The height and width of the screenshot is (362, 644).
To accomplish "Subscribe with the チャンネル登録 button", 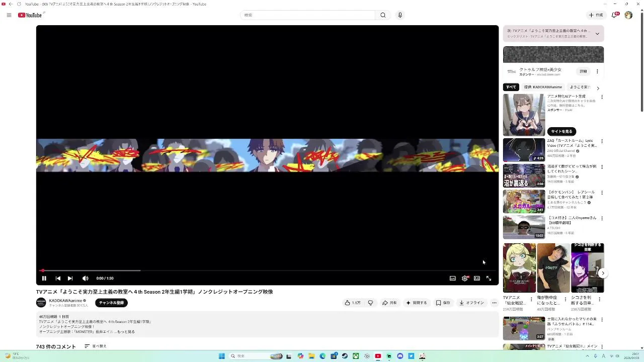I will [111, 303].
